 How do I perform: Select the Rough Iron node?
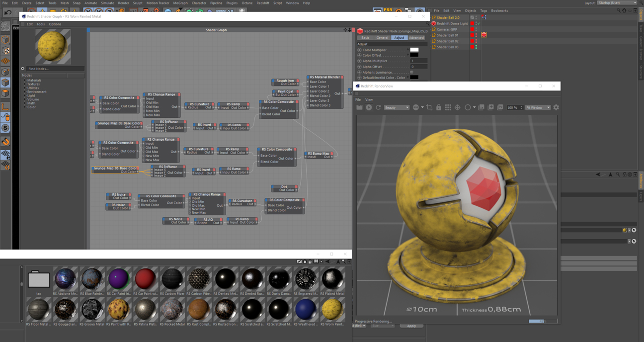(285, 82)
